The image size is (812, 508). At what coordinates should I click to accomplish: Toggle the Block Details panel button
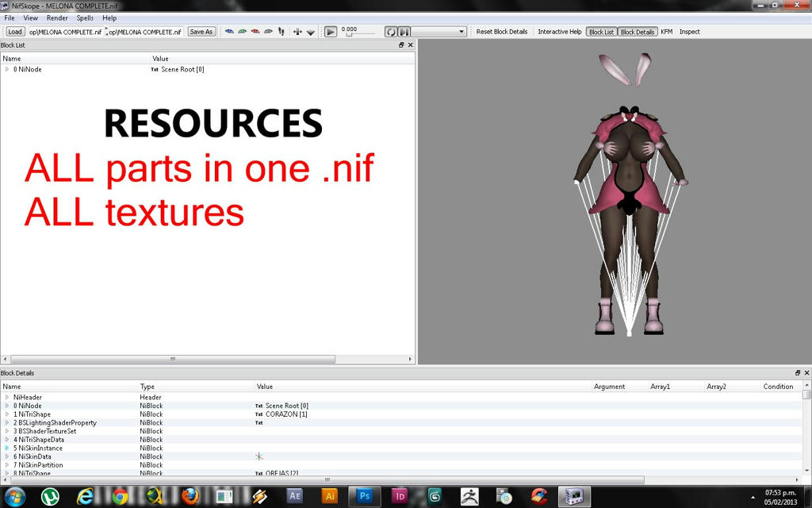[x=638, y=32]
